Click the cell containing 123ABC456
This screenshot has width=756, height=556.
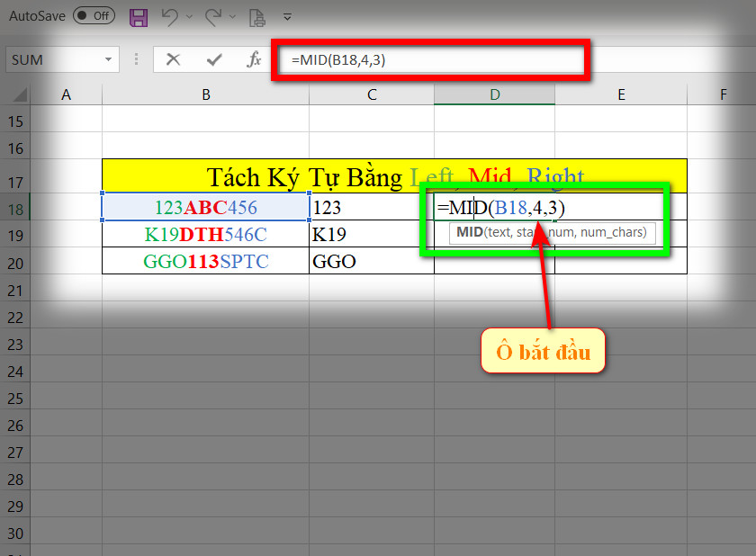pos(206,207)
